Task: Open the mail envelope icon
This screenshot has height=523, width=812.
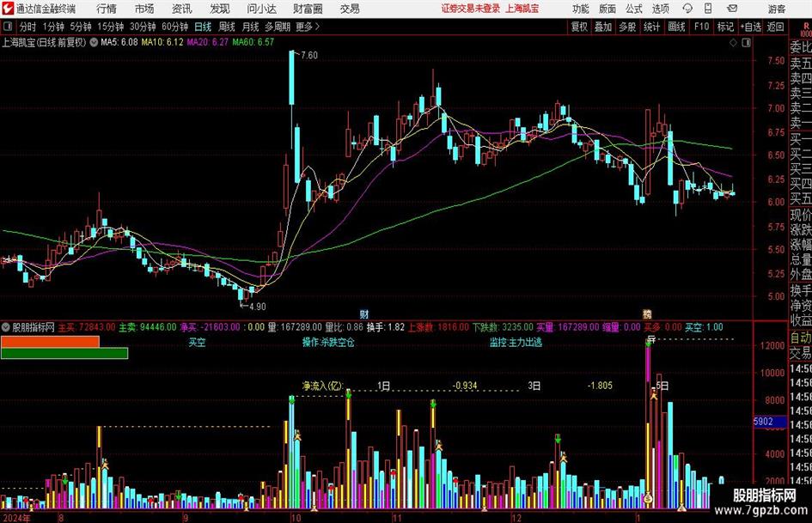Action: (x=732, y=9)
